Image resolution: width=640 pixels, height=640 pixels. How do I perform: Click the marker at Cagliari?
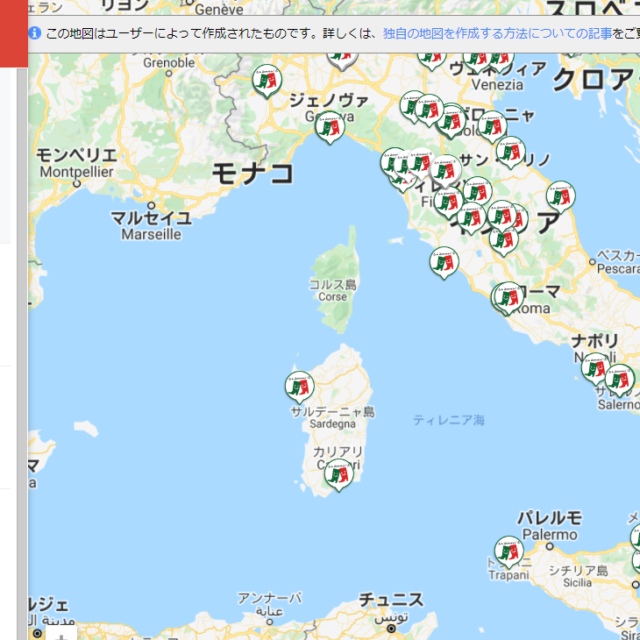339,475
